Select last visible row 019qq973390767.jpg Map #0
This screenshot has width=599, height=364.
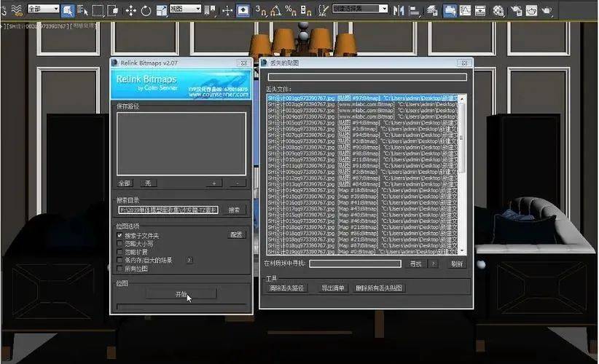coord(362,252)
